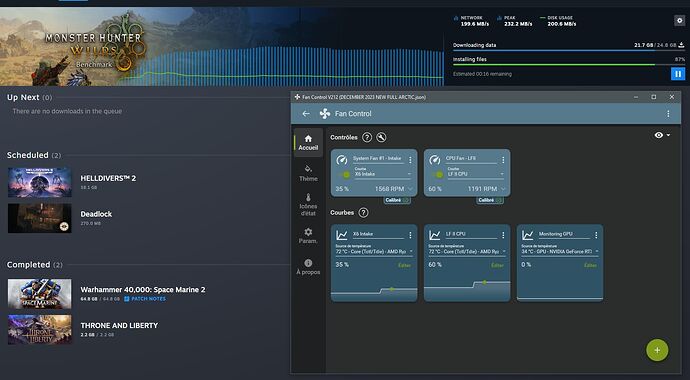Open the Param. sidebar tab

[308, 236]
